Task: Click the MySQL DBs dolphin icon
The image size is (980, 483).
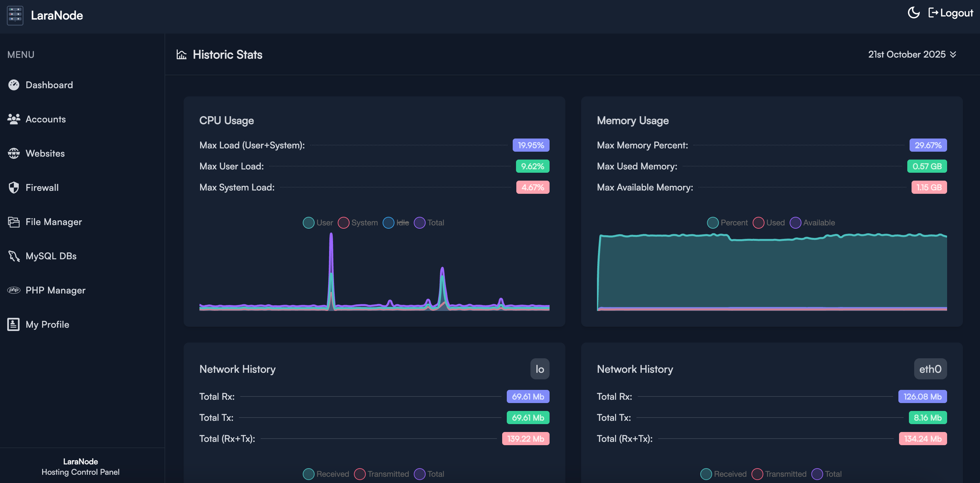Action: click(14, 256)
